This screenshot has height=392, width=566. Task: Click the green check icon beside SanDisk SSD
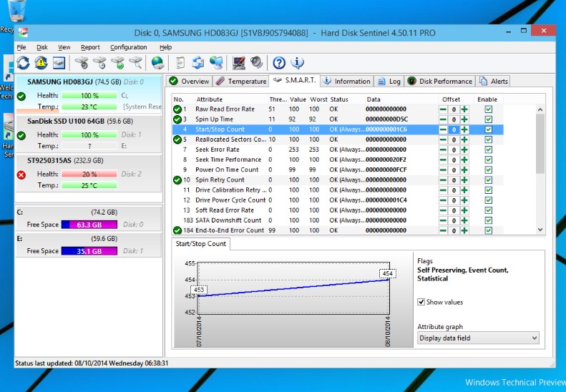point(21,136)
